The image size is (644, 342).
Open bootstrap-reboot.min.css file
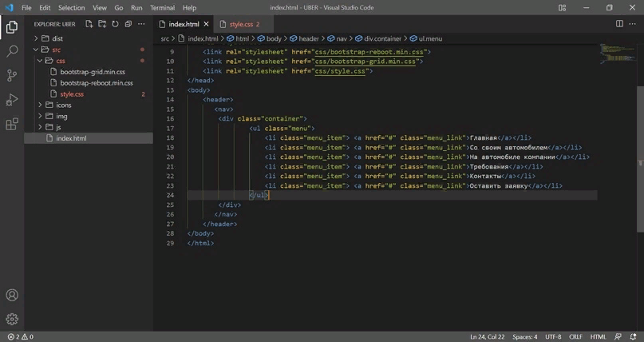(97, 82)
